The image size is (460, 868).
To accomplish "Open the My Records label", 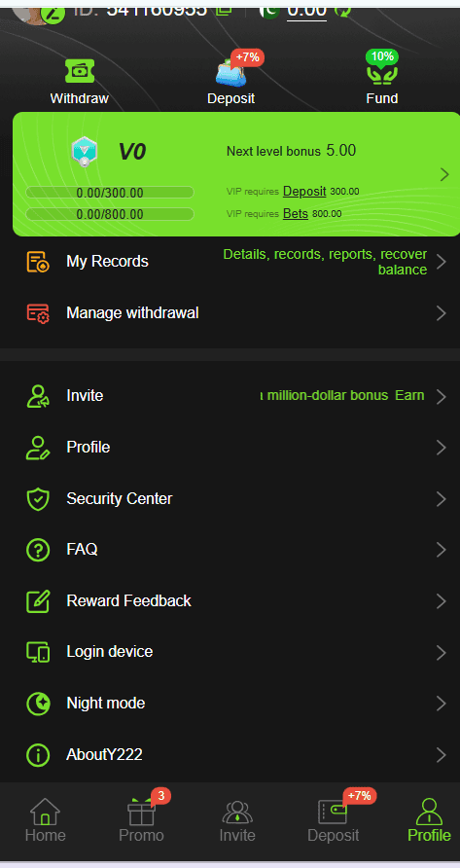I will (107, 262).
